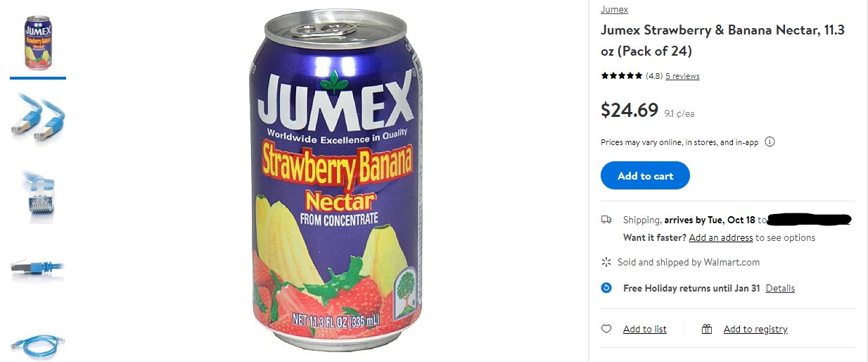The image size is (868, 362).
Task: Select the Jumex can thumbnail
Action: pos(38,43)
